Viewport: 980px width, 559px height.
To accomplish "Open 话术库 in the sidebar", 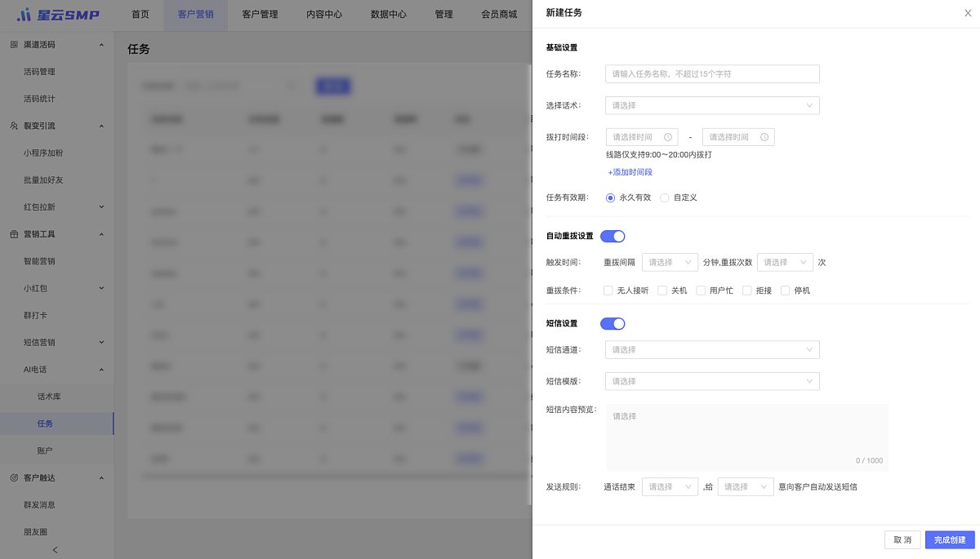I will coord(49,397).
